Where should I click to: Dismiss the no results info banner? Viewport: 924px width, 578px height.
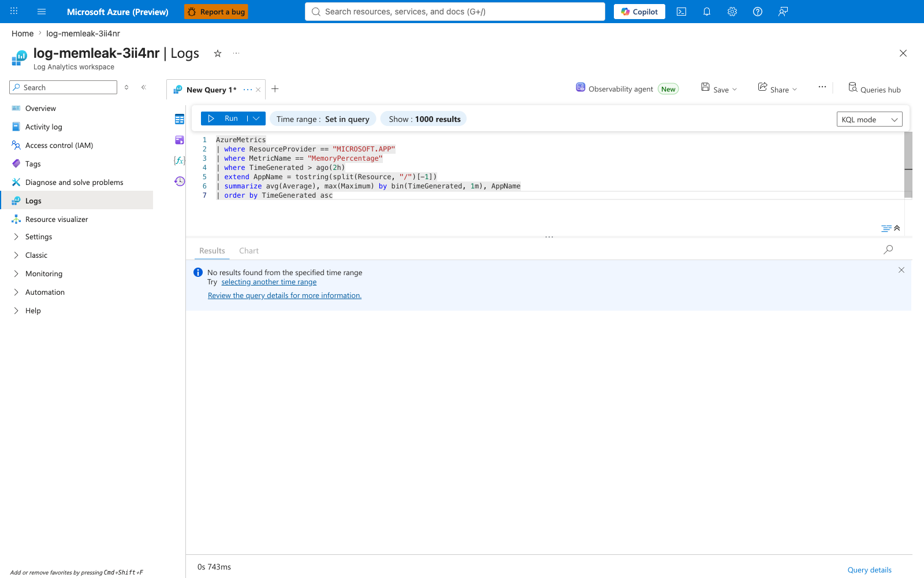click(901, 270)
